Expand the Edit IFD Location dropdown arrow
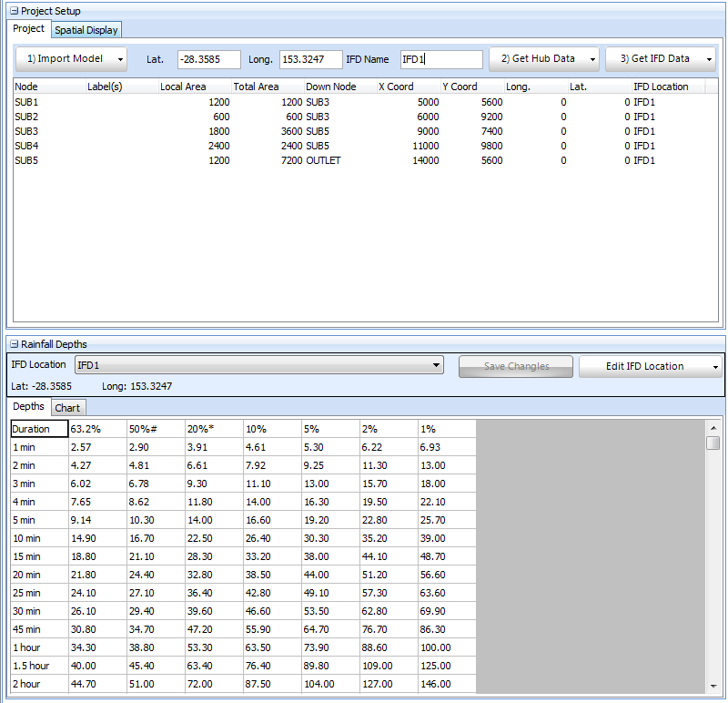This screenshot has height=703, width=728. [717, 367]
